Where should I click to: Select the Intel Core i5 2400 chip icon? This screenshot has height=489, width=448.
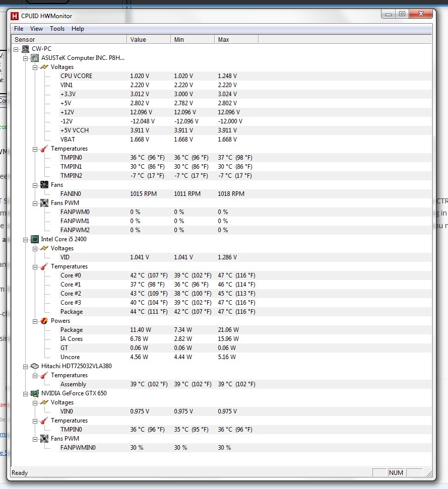pyautogui.click(x=35, y=239)
